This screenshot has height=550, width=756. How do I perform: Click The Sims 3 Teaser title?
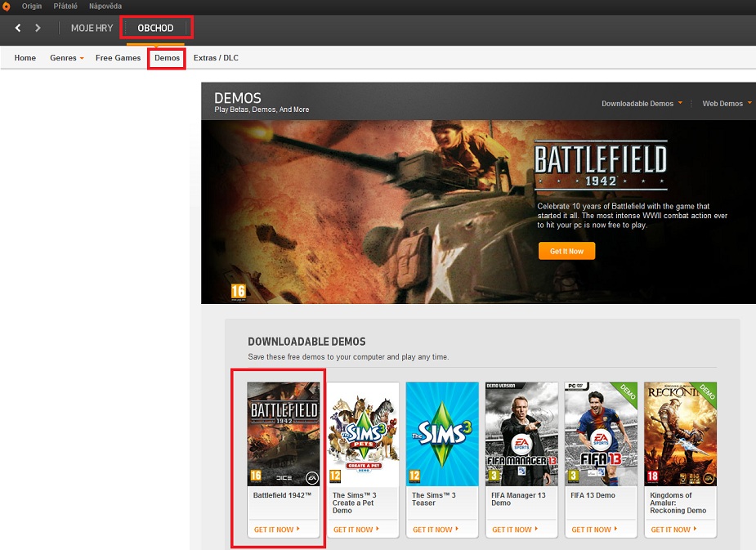coord(434,499)
